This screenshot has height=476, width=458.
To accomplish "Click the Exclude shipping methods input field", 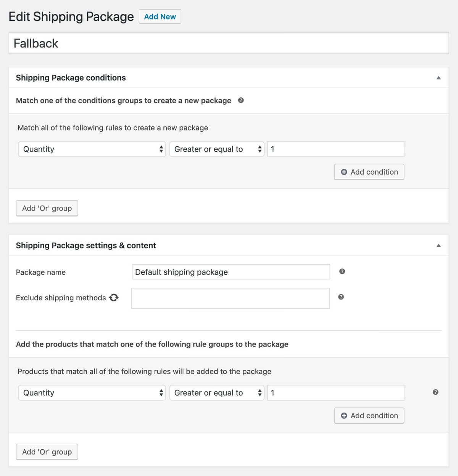I will tap(230, 298).
